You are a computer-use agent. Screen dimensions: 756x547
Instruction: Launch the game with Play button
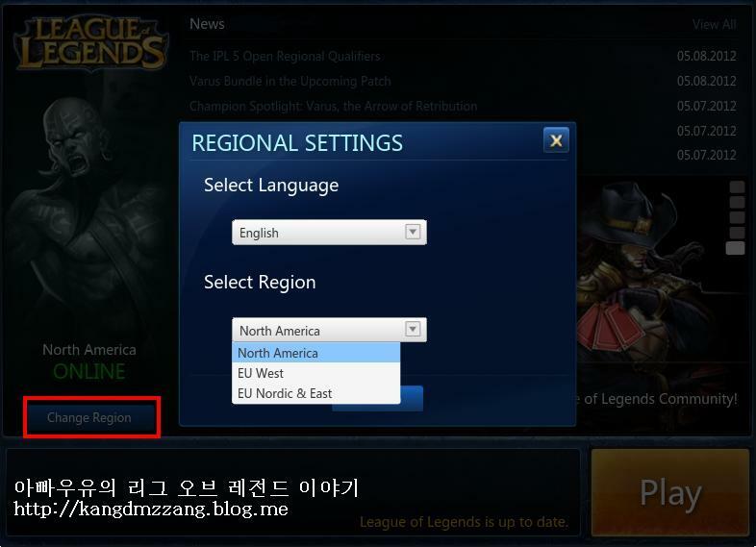(670, 492)
